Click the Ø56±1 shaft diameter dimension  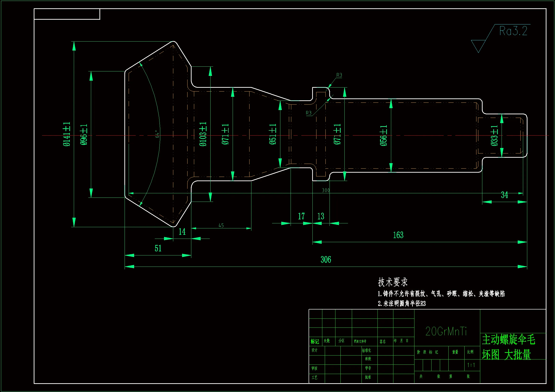(383, 135)
